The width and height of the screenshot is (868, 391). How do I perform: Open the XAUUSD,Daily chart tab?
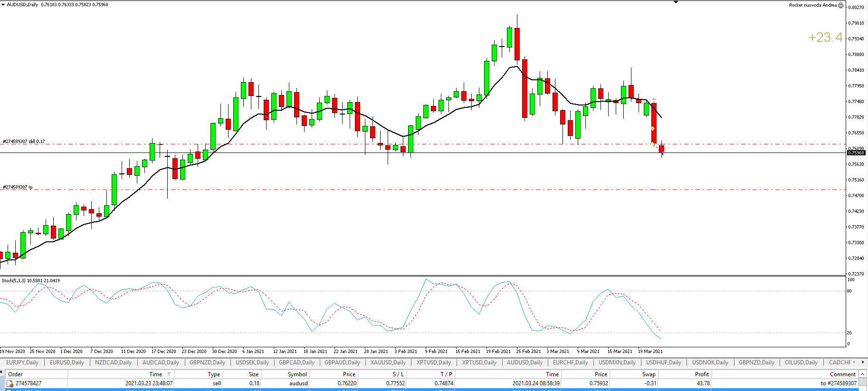point(388,362)
